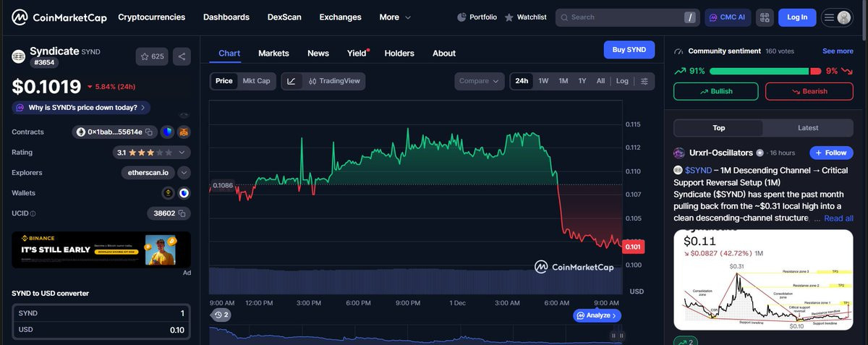Viewport: 868px width, 345px height.
Task: Copy the UCID 38602
Action: click(182, 213)
